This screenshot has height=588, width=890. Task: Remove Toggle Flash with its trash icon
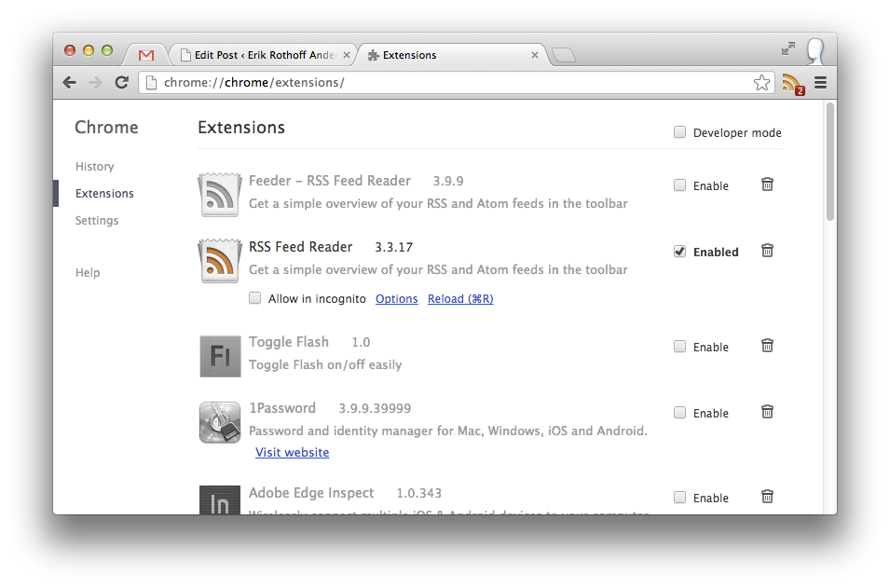point(767,346)
